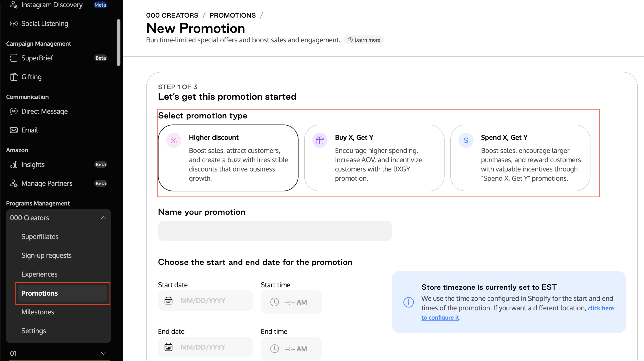Click the Gifting gift box icon
The width and height of the screenshot is (644, 361).
(x=14, y=77)
